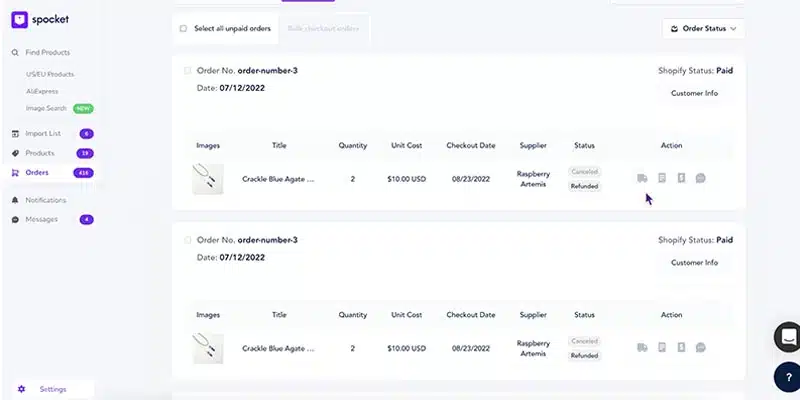This screenshot has height=400, width=800.
Task: Click the NEW badge beside Image Search
Action: [83, 109]
